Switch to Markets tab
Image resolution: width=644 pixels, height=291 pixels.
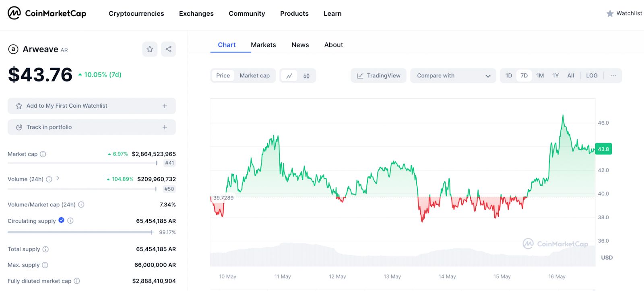pyautogui.click(x=263, y=45)
